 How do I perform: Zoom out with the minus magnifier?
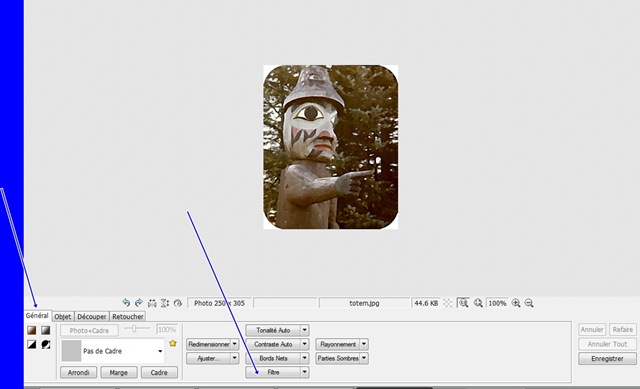click(x=529, y=303)
